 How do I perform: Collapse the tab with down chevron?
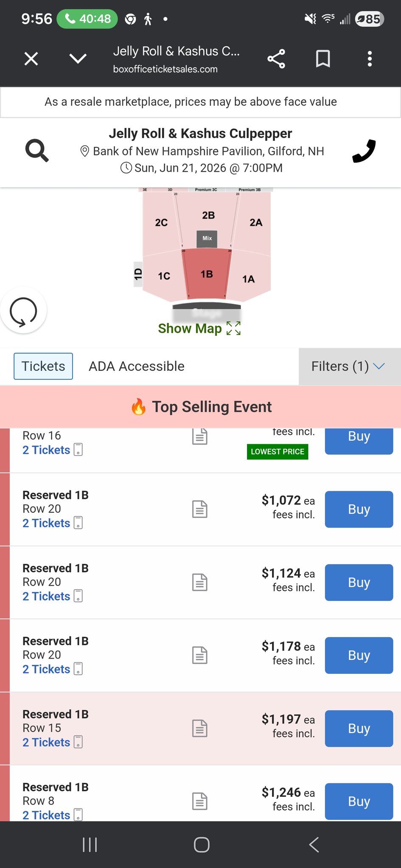click(78, 59)
